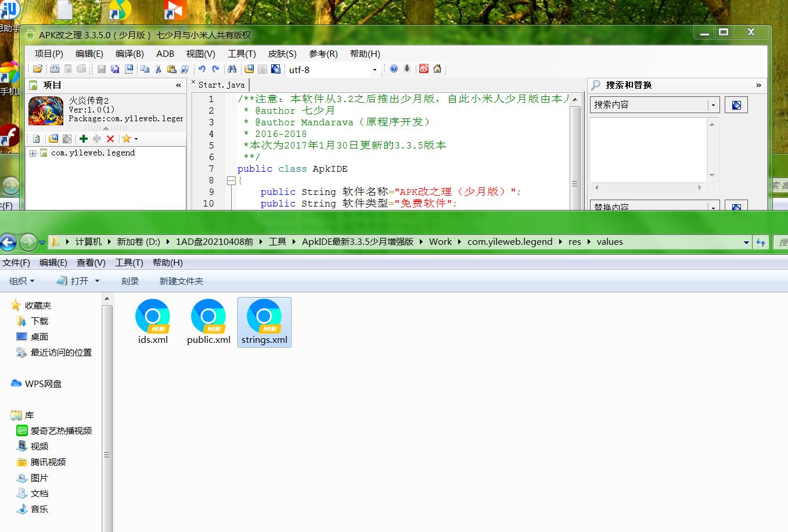Viewport: 788px width, 532px height.
Task: Click the 组织 button in Explorer
Action: tap(21, 281)
